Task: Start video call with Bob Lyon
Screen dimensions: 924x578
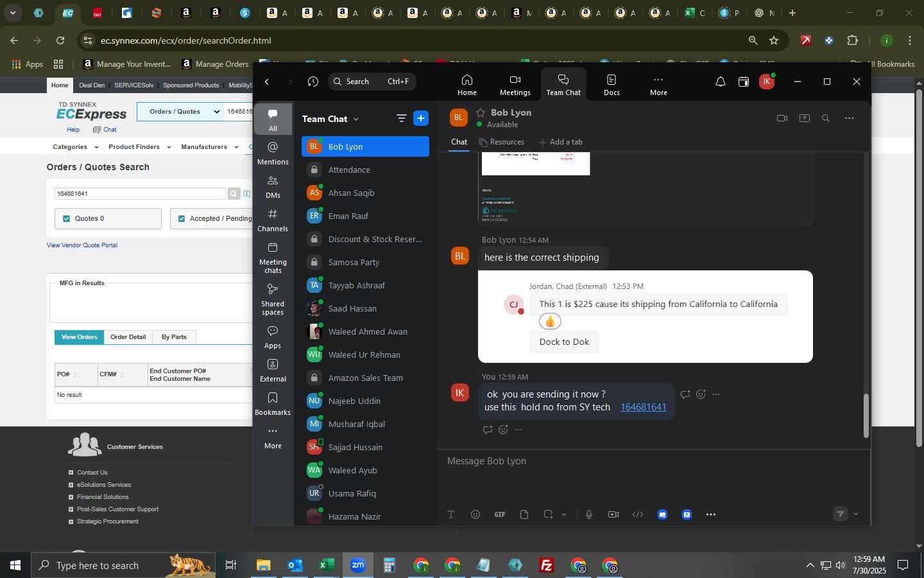Action: click(x=782, y=118)
